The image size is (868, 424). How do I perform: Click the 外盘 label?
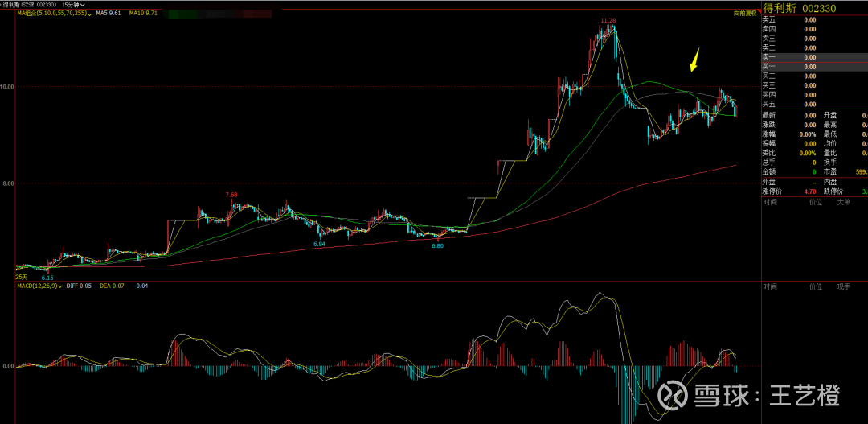click(769, 182)
